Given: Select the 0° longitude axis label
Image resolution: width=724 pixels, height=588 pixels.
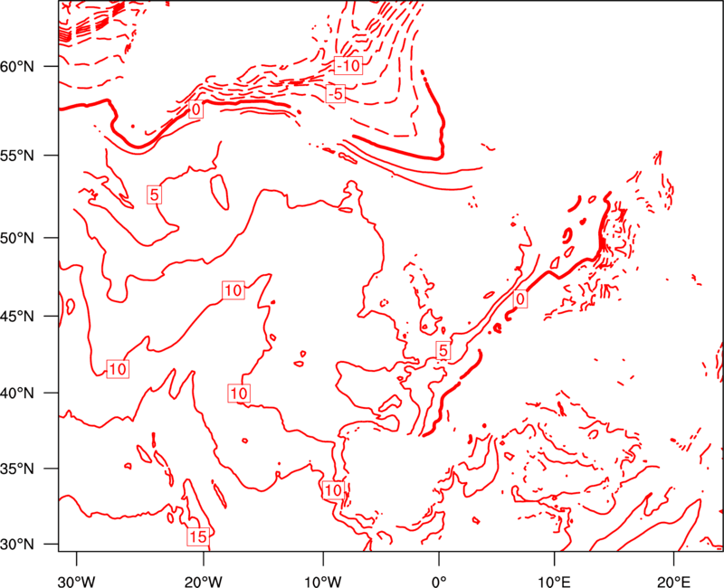Looking at the screenshot, I should 439,581.
